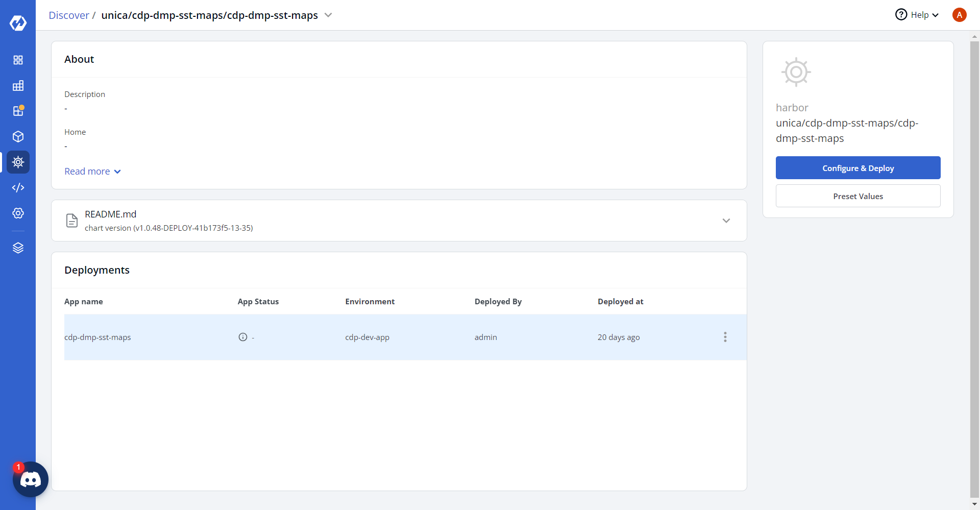980x510 pixels.
Task: Open global configurations gear icon
Action: pyautogui.click(x=18, y=213)
